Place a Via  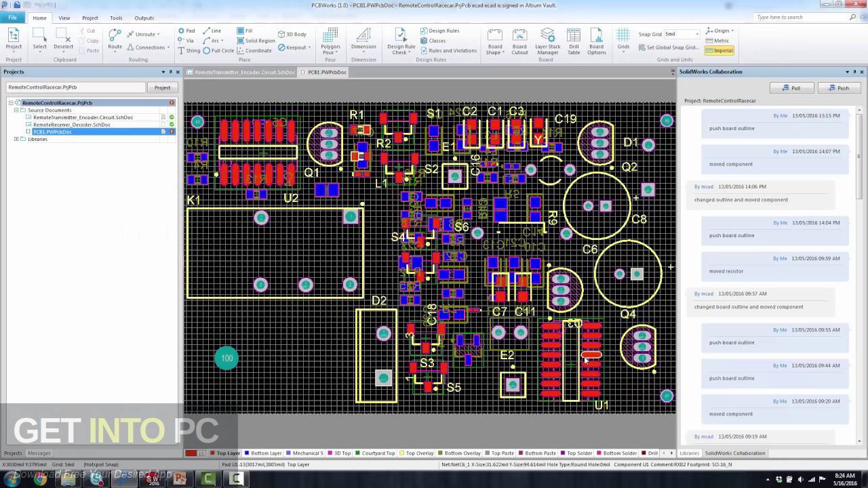click(x=186, y=41)
